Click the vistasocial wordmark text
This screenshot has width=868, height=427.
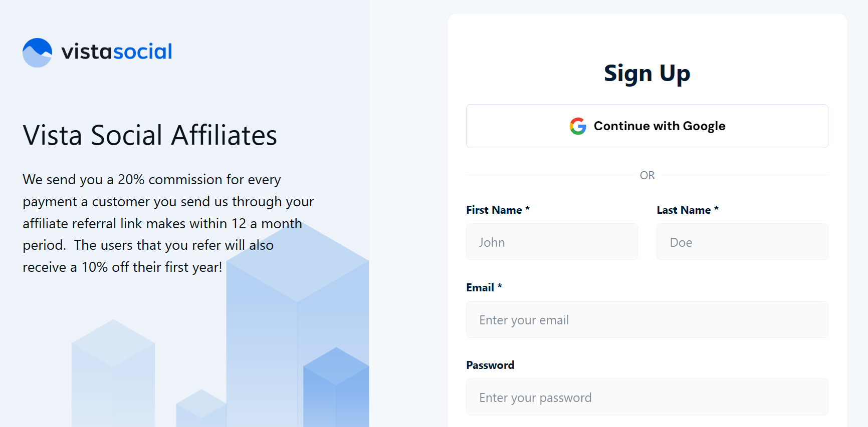(x=116, y=52)
